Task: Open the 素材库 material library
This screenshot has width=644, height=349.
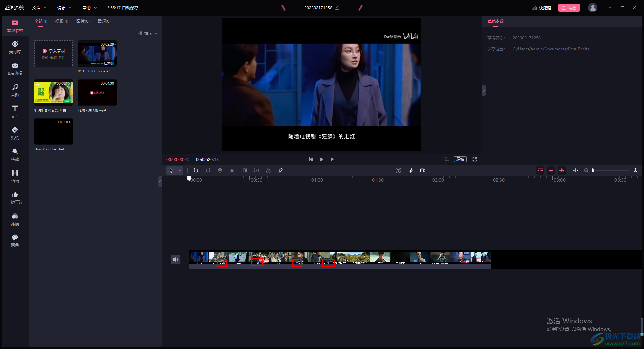Action: 15,48
